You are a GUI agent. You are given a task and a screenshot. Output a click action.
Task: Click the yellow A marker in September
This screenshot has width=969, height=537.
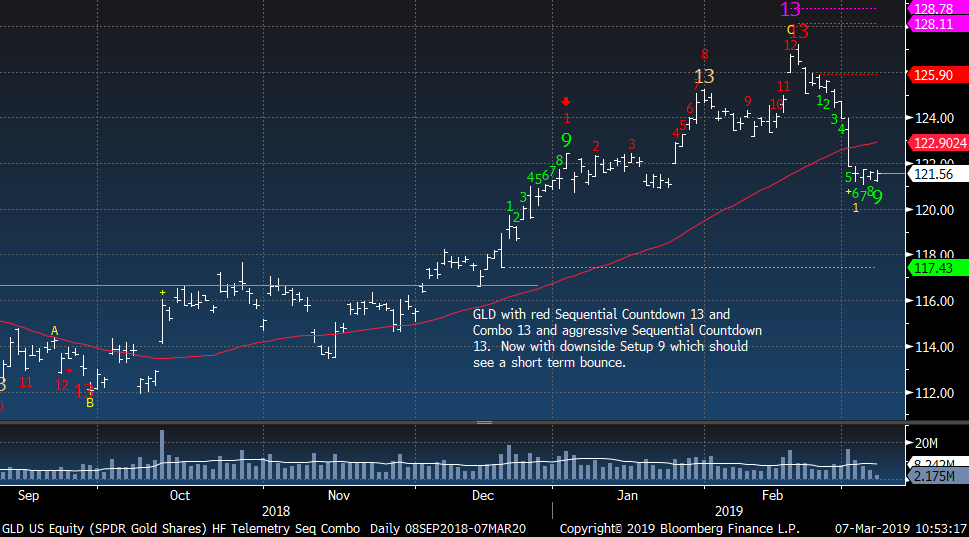(54, 331)
